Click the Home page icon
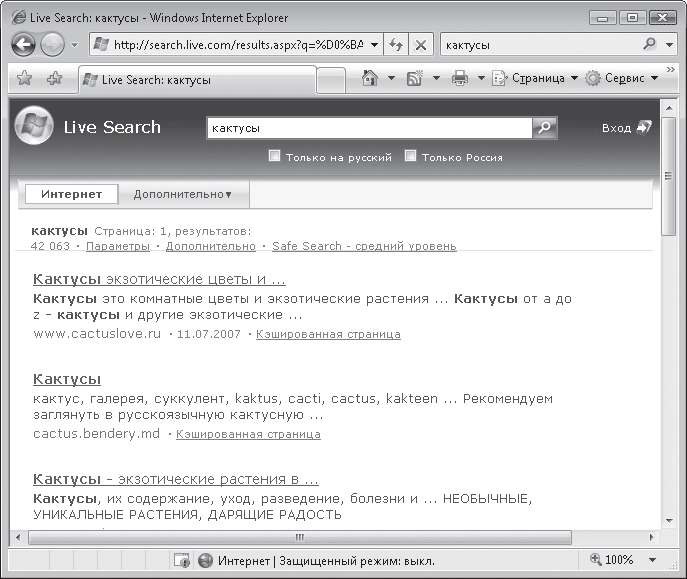The width and height of the screenshot is (687, 579). [x=369, y=78]
